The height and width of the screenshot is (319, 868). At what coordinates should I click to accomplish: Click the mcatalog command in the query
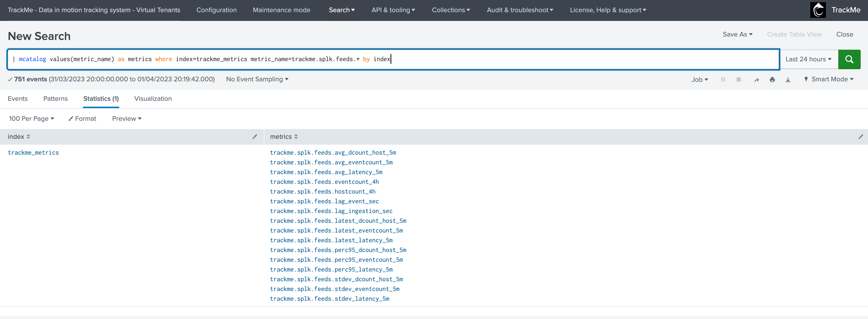pyautogui.click(x=32, y=59)
